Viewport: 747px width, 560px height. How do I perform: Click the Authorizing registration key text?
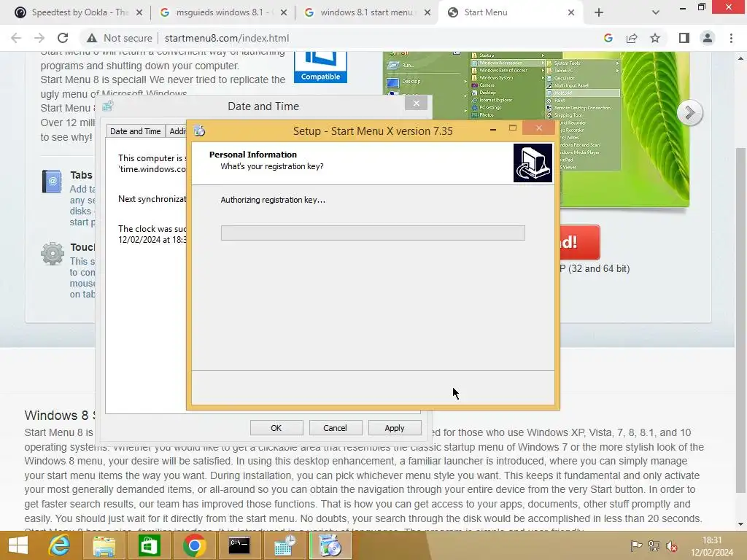click(273, 200)
